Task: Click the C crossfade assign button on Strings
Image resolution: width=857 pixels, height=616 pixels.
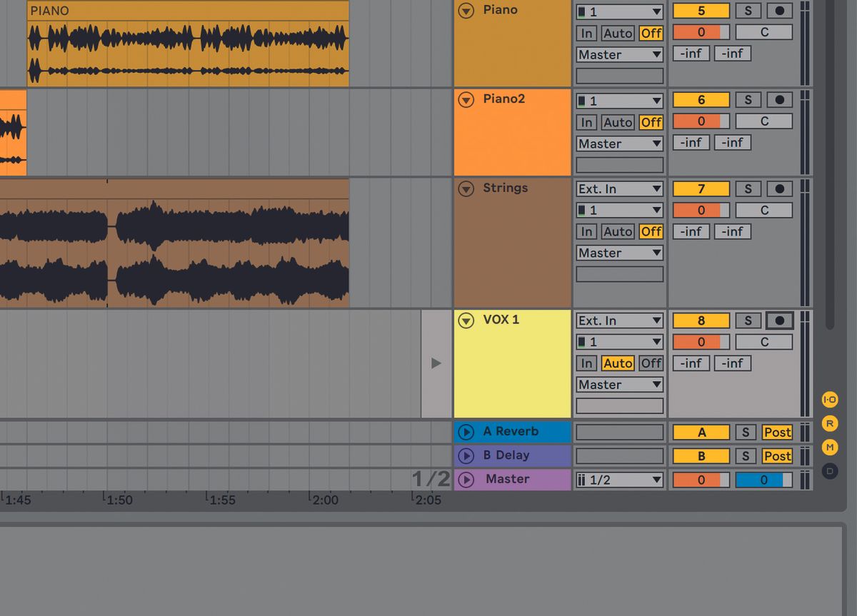Action: coord(763,210)
